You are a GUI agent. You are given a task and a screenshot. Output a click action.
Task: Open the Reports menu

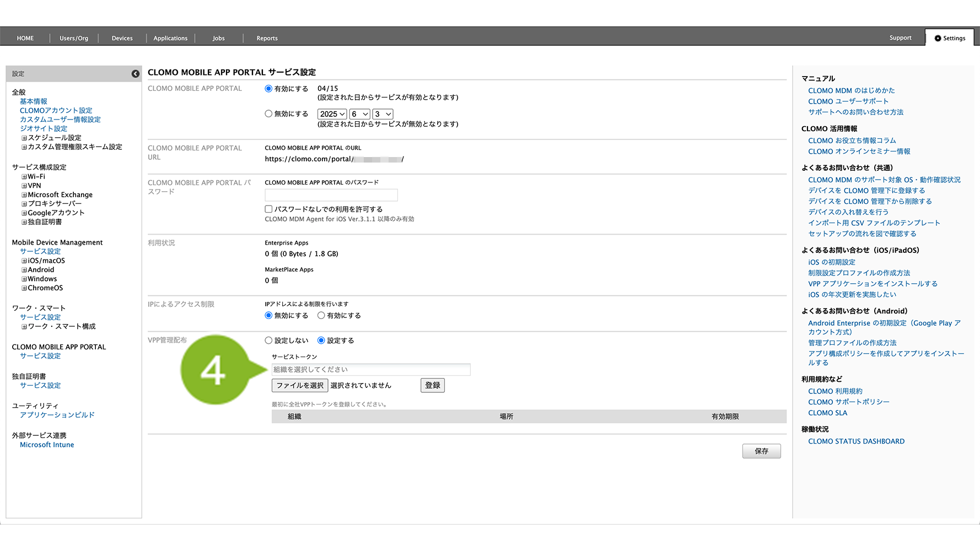[267, 38]
